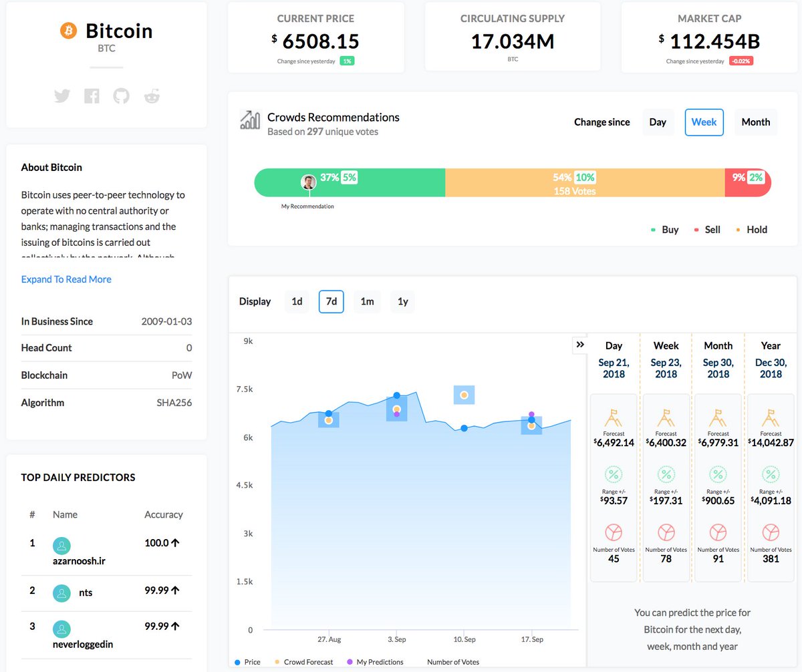The width and height of the screenshot is (802, 672).
Task: Open the Bitcoin Facebook icon link
Action: click(92, 96)
